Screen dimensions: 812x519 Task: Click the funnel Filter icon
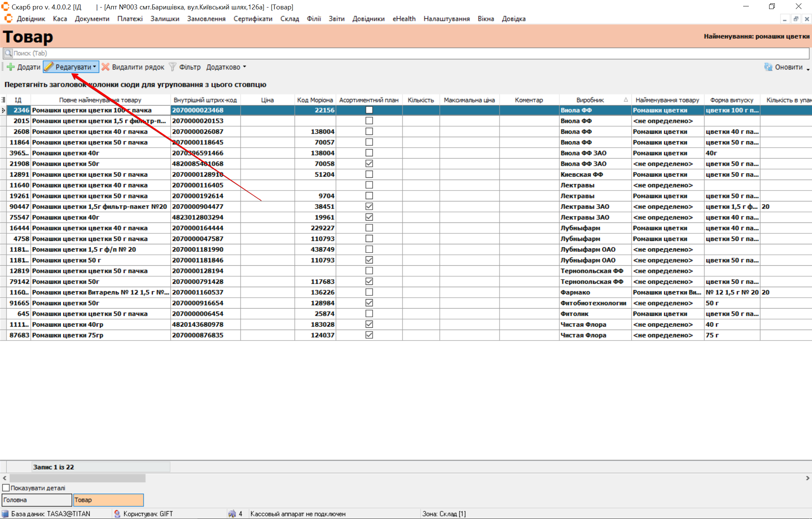pyautogui.click(x=173, y=67)
